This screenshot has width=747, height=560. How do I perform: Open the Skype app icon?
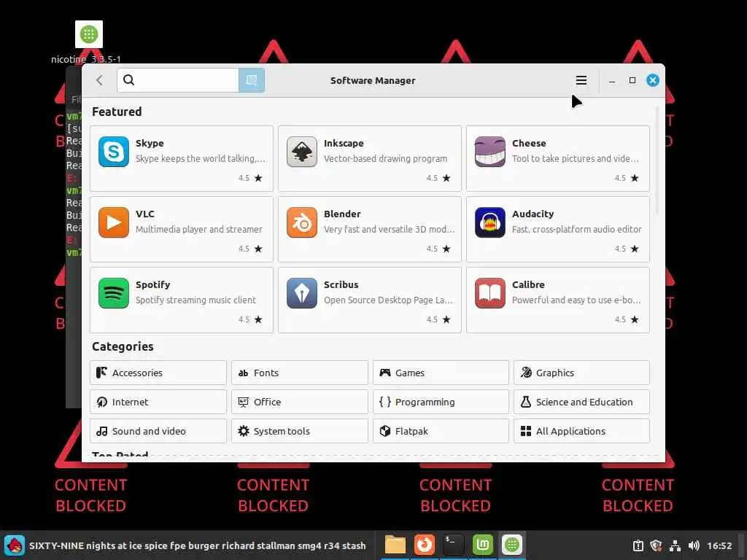[113, 152]
